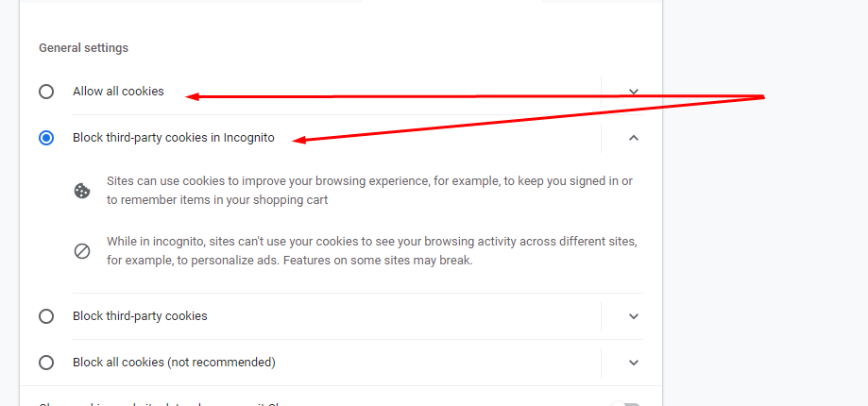Expand details for plain Block third-party cookies
The width and height of the screenshot is (868, 406).
634,316
